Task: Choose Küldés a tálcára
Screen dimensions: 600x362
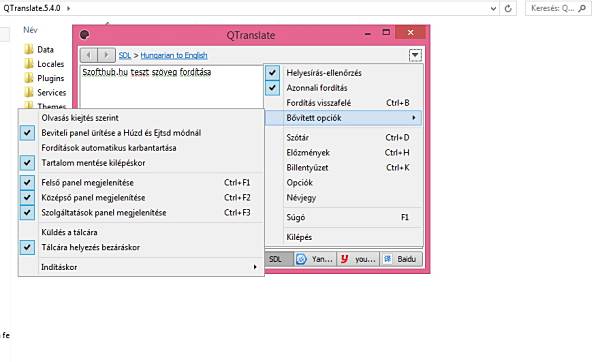Action: 141,232
